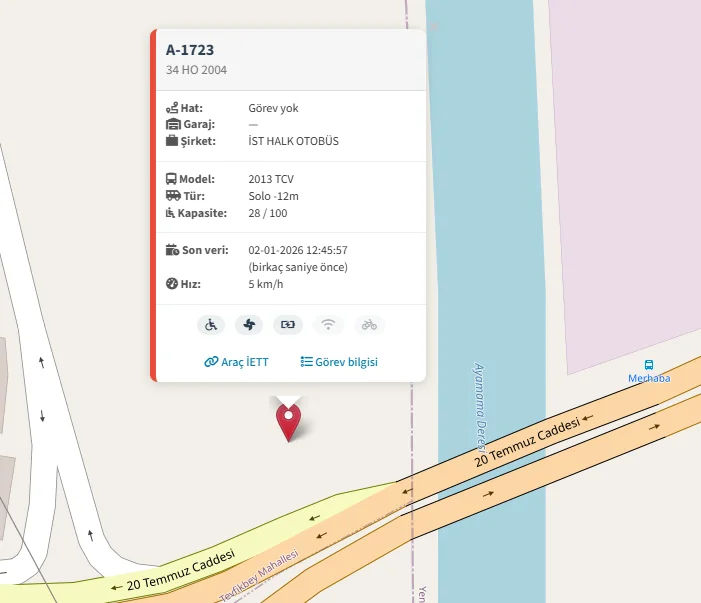Click the bus icon beside Model
The height and width of the screenshot is (603, 701).
coord(171,179)
